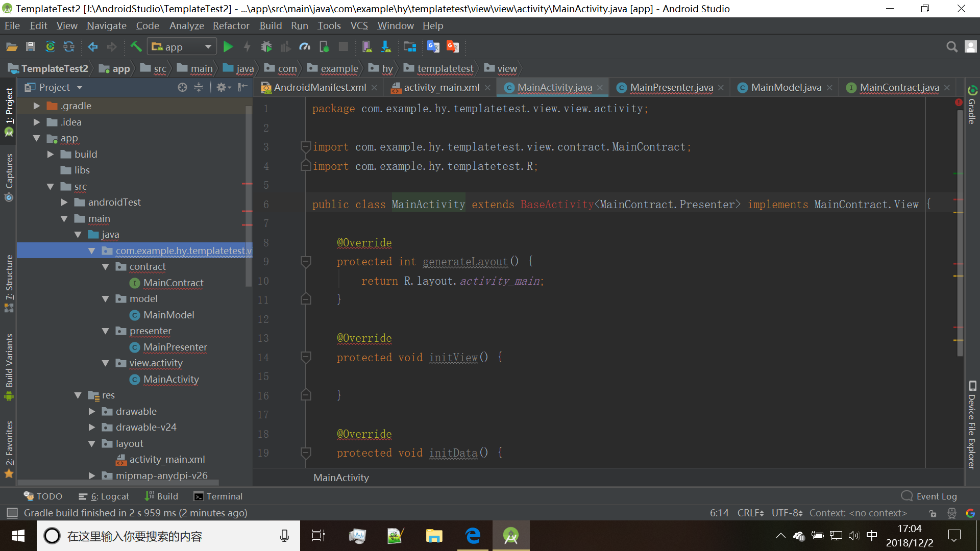Open SDK Manager download icon
Image resolution: width=980 pixels, height=551 pixels.
[386, 47]
